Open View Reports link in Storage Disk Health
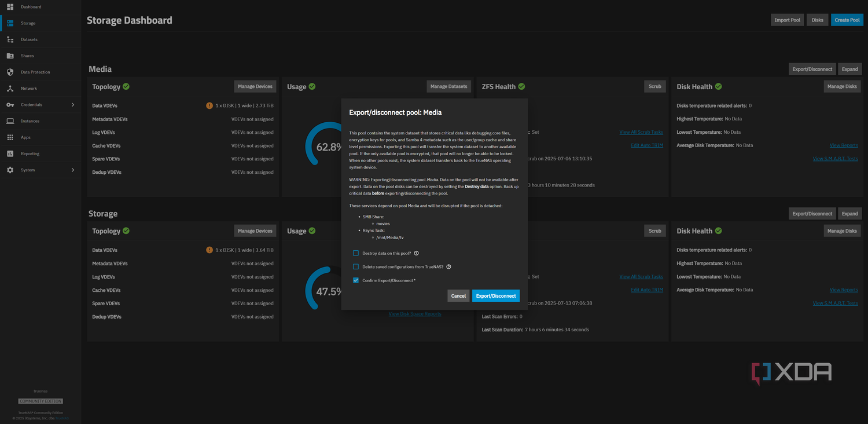The image size is (868, 424). point(844,290)
